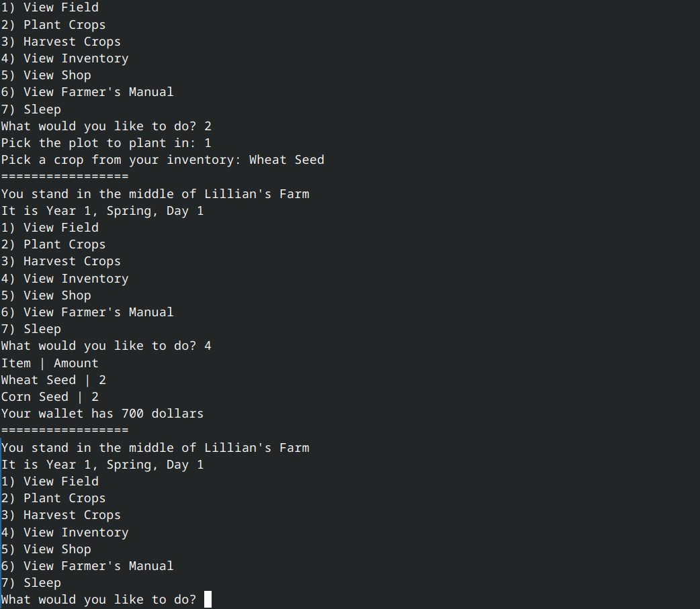Click the prompt line answered with 4
This screenshot has width=700, height=609.
pyautogui.click(x=106, y=346)
